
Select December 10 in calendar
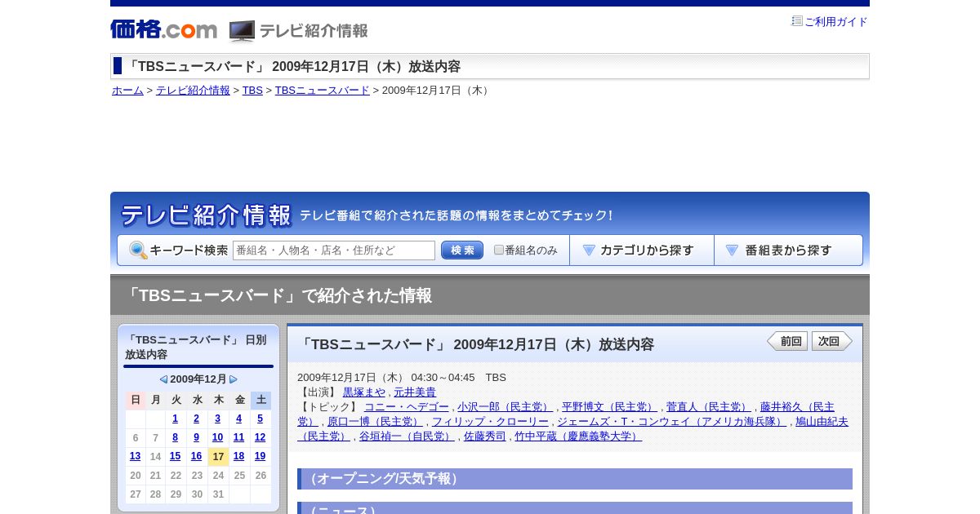[x=217, y=437]
